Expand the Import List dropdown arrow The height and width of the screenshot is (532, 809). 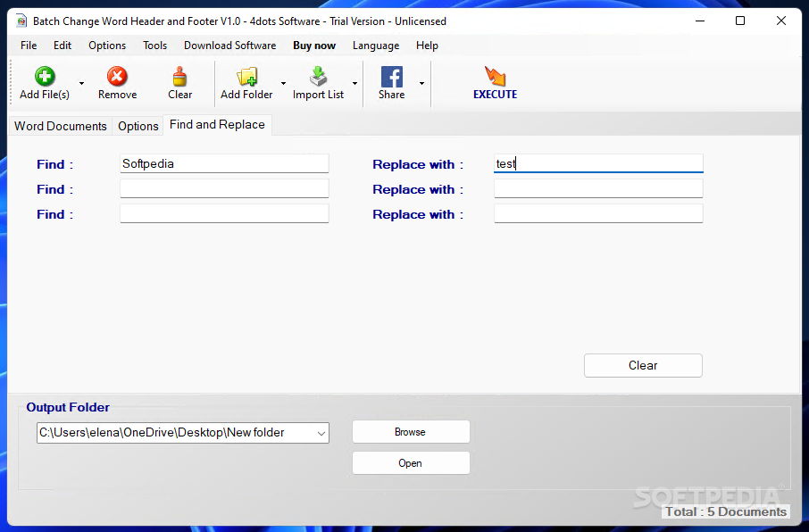pyautogui.click(x=355, y=84)
